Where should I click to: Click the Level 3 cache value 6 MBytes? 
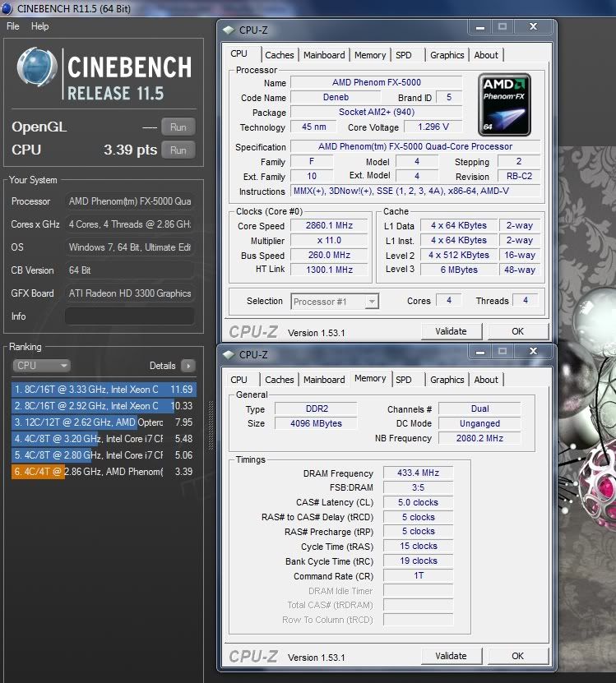pos(459,270)
